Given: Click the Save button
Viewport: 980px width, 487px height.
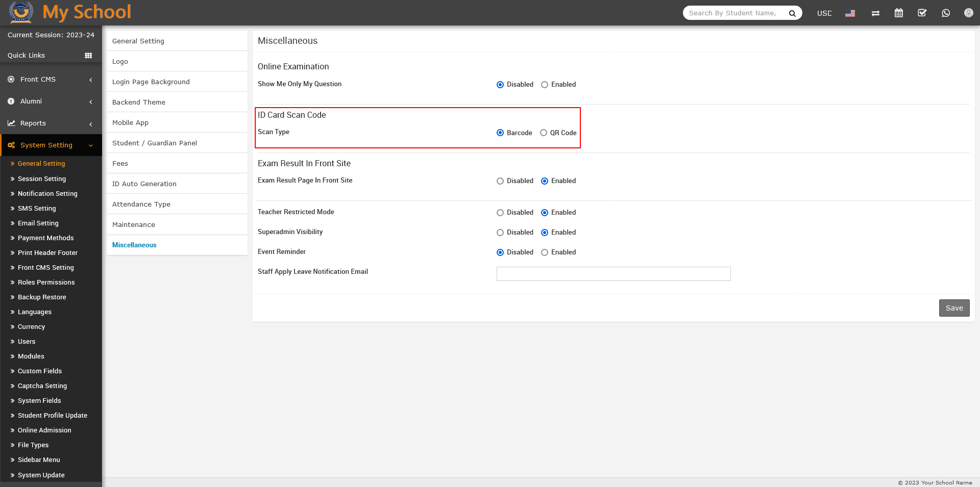Looking at the screenshot, I should [x=953, y=307].
